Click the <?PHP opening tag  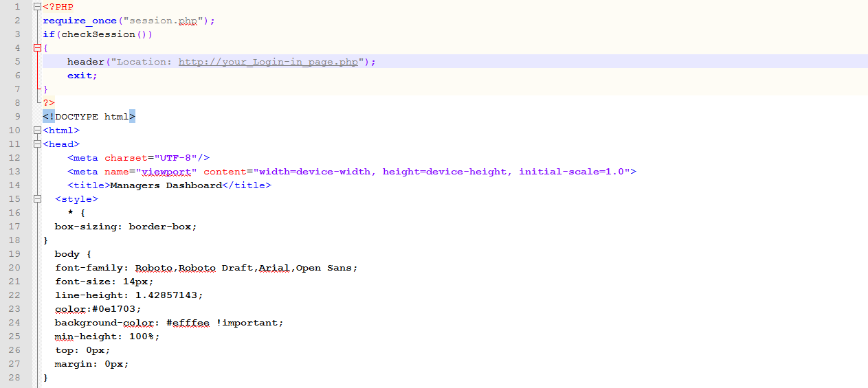(x=58, y=7)
